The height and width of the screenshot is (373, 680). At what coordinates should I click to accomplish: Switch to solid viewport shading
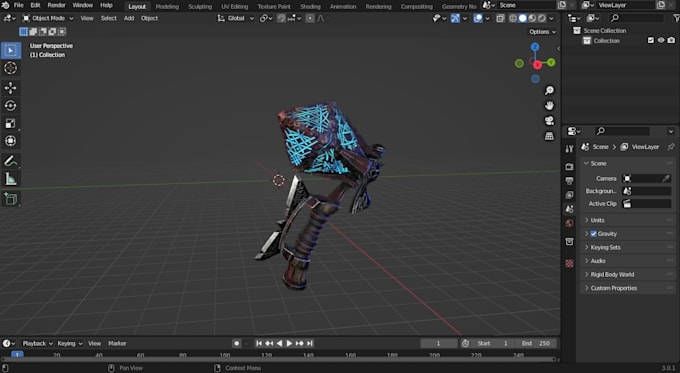[523, 18]
